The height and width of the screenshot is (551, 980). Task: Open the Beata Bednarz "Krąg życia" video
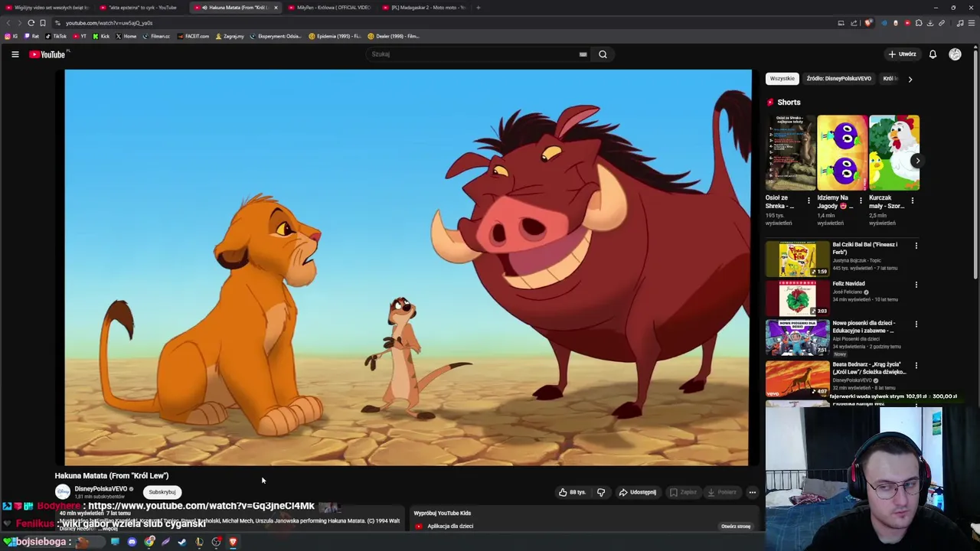point(798,378)
